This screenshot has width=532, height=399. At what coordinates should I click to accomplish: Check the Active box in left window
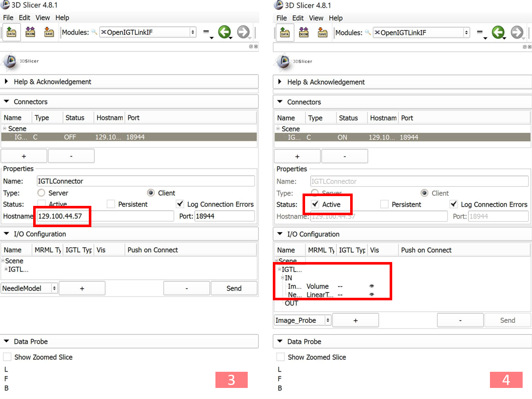click(x=42, y=204)
